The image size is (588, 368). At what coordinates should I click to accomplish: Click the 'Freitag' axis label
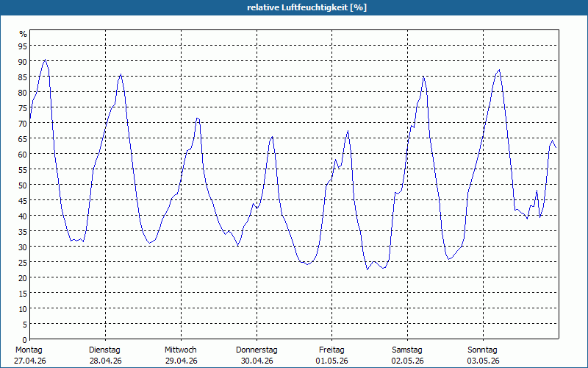331,350
